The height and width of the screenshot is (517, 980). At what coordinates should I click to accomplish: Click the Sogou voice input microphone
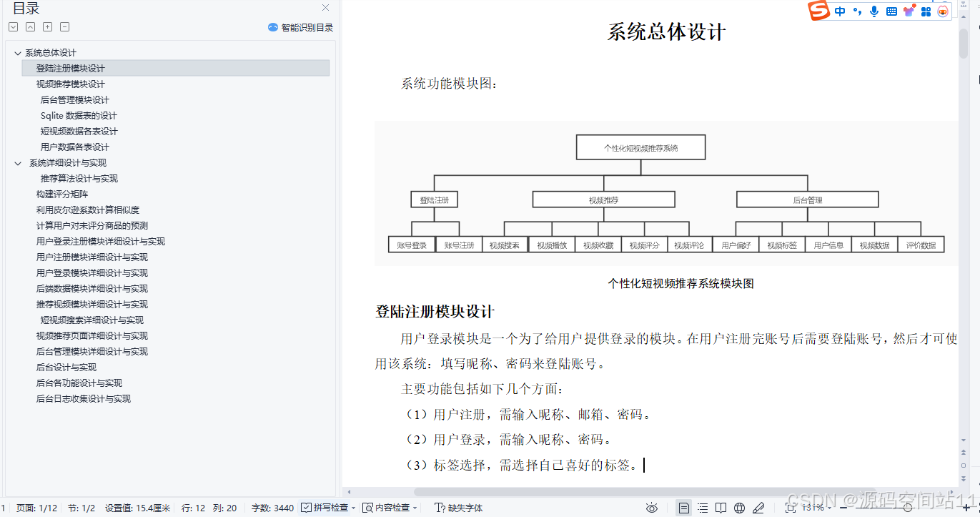pyautogui.click(x=874, y=11)
